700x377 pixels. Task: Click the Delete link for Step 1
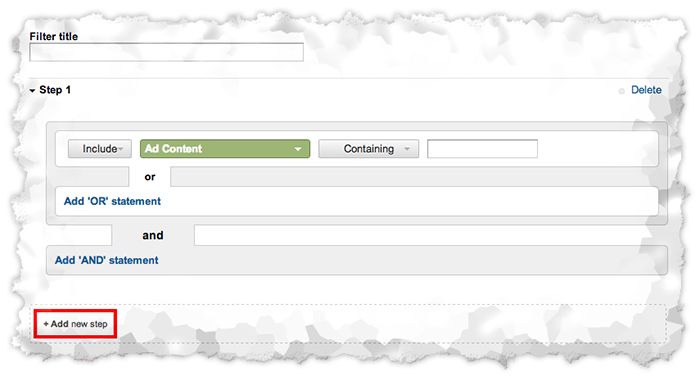tap(646, 90)
